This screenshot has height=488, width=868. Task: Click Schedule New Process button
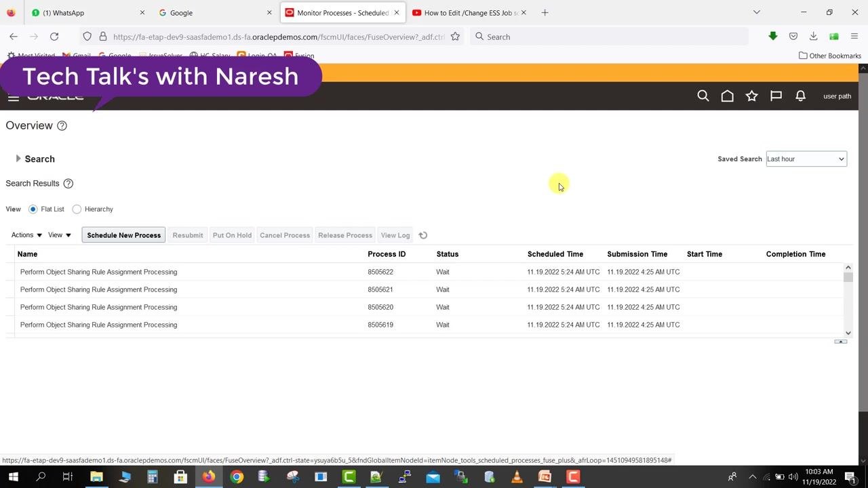[124, 235]
